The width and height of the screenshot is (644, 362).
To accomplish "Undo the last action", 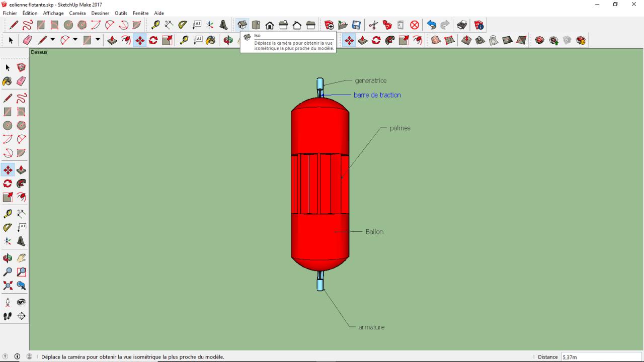I will point(432,25).
